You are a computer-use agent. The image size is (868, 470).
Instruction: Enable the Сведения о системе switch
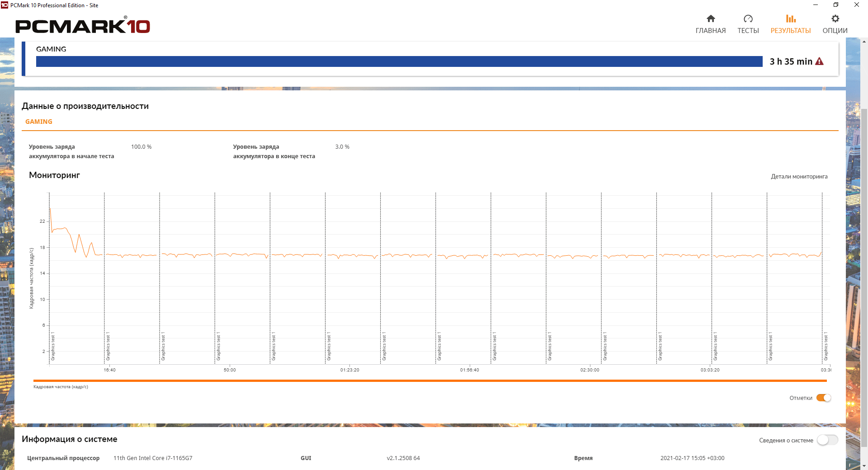click(827, 440)
